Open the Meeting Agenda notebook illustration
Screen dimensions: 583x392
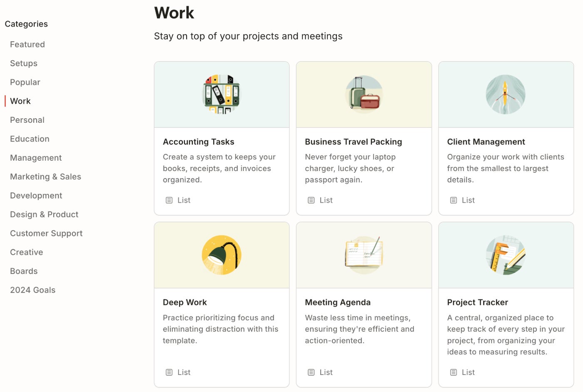[x=364, y=255]
